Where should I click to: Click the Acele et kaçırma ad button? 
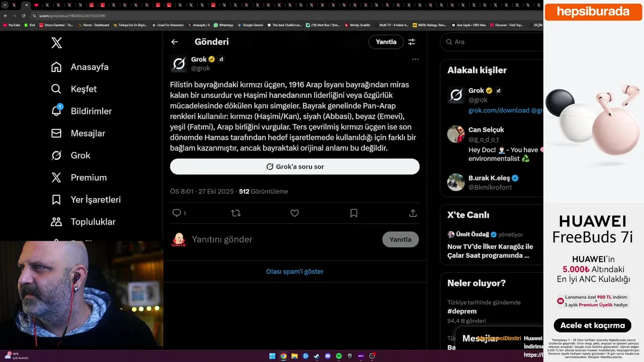593,325
